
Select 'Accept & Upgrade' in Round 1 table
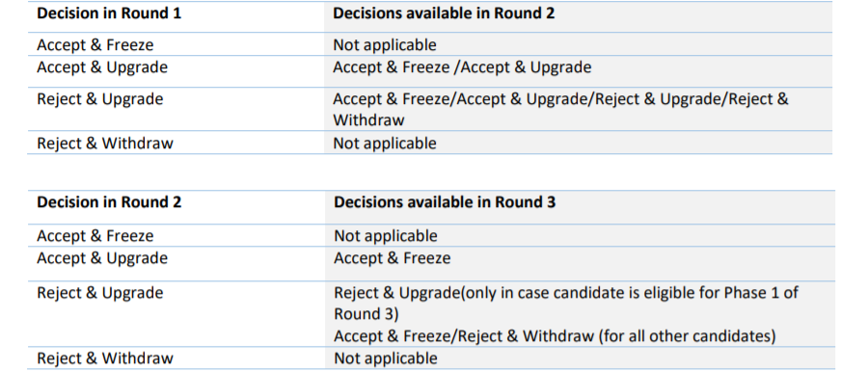(102, 67)
